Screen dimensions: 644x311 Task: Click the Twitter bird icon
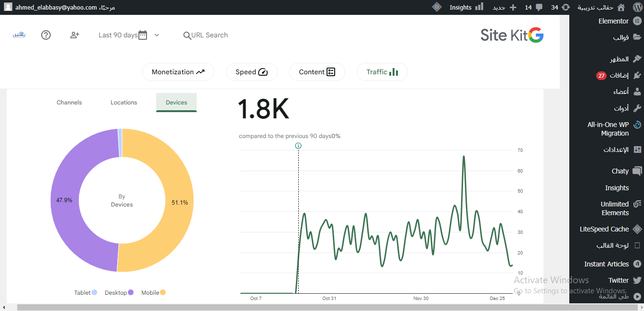637,280
